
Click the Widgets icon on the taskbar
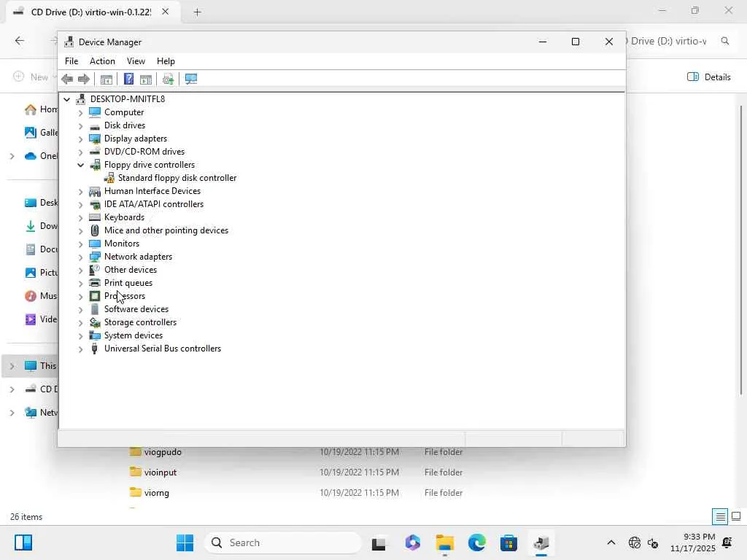23,542
